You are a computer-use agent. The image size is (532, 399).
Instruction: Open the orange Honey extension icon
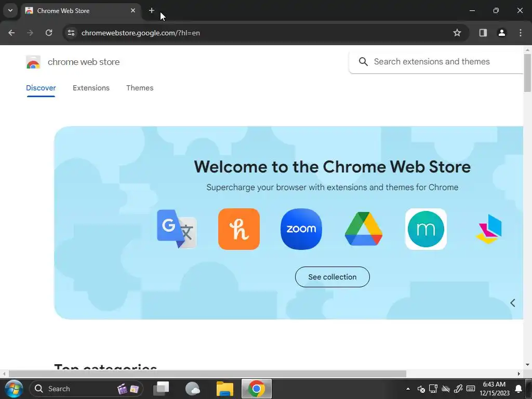coord(239,229)
